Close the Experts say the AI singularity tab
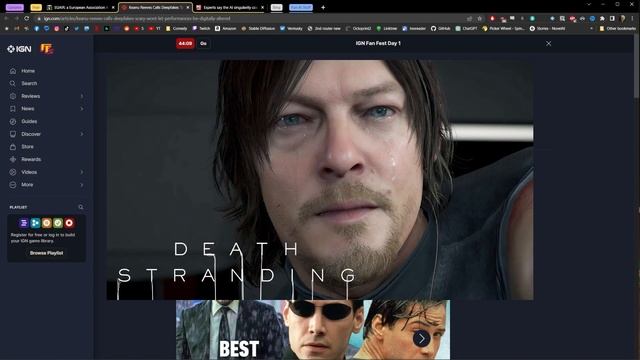 (x=262, y=7)
